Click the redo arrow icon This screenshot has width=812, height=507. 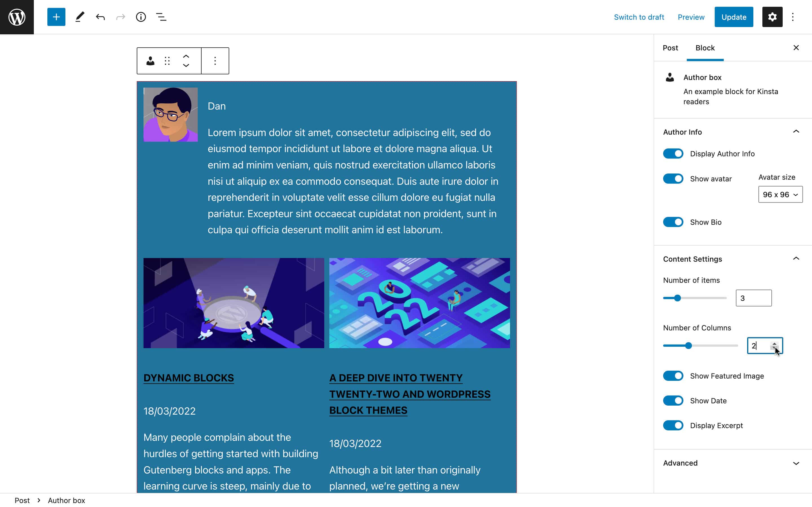click(120, 17)
